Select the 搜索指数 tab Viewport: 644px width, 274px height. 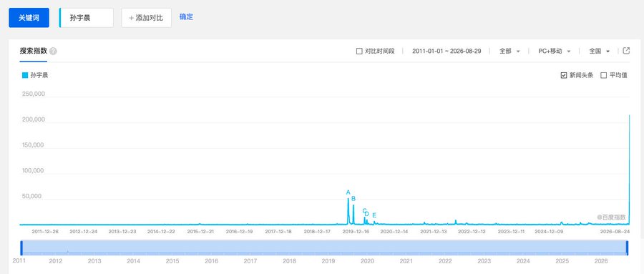tap(33, 52)
